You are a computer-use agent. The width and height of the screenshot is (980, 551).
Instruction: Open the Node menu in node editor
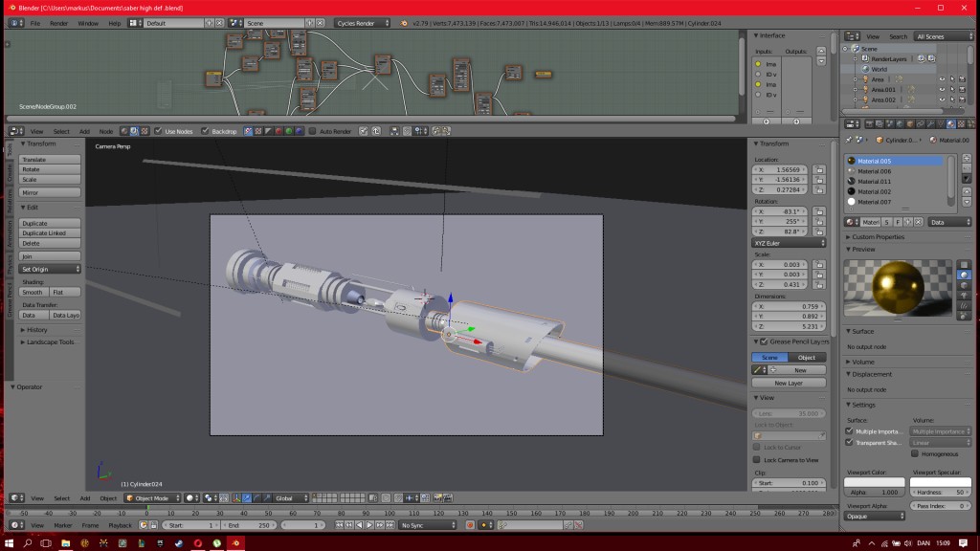click(107, 131)
